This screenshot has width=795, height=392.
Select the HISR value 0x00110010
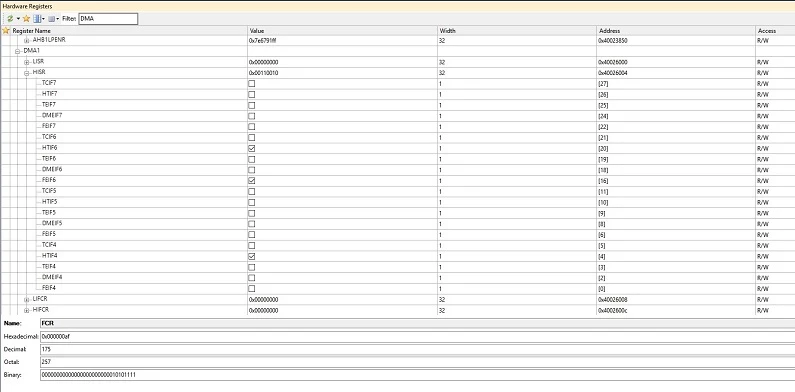(263, 73)
